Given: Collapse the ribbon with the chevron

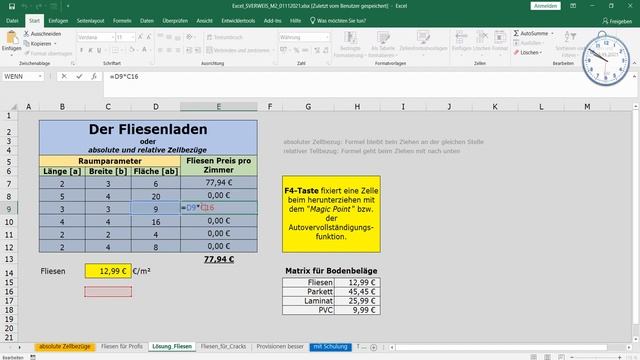Looking at the screenshot, I should 634,63.
